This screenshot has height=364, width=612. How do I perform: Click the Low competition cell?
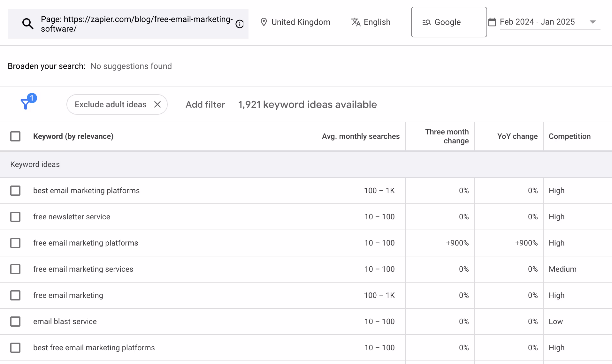(556, 322)
